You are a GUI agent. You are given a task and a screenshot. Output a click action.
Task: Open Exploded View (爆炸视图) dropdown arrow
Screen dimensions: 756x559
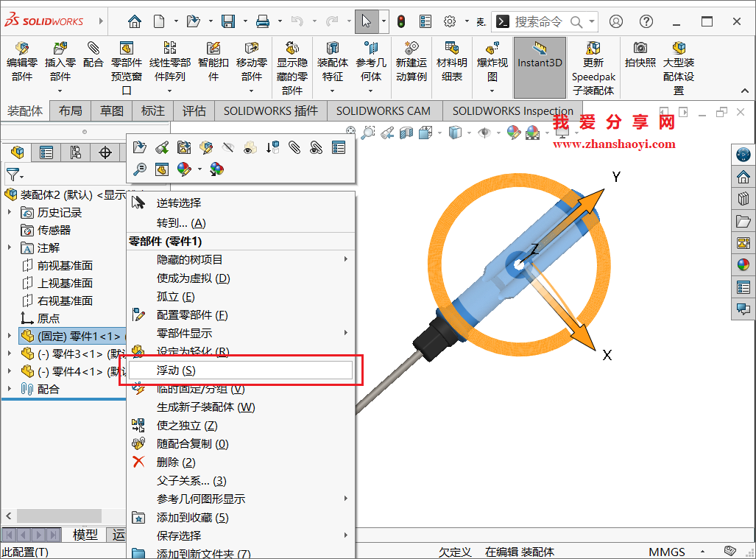492,91
